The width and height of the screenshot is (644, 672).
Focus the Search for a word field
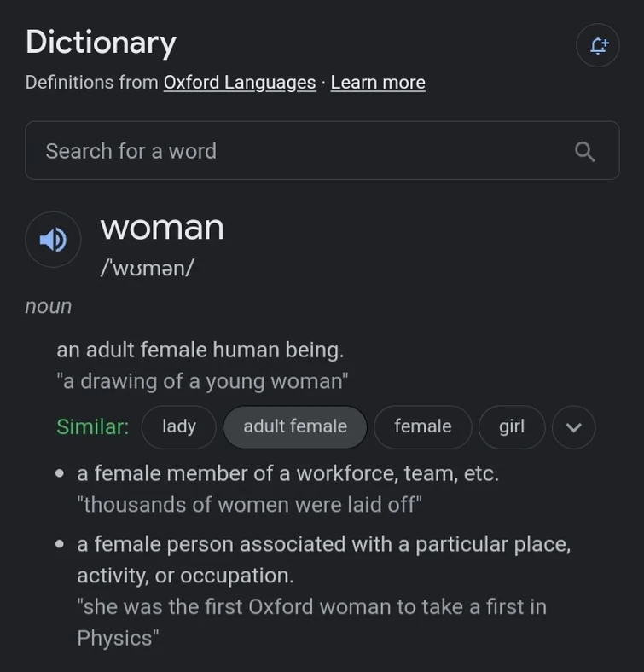click(299, 151)
